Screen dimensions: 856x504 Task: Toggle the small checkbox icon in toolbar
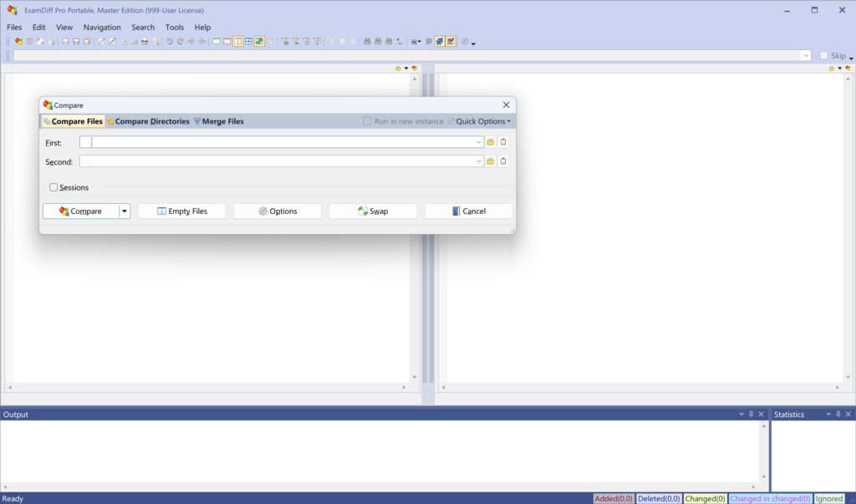pyautogui.click(x=270, y=42)
